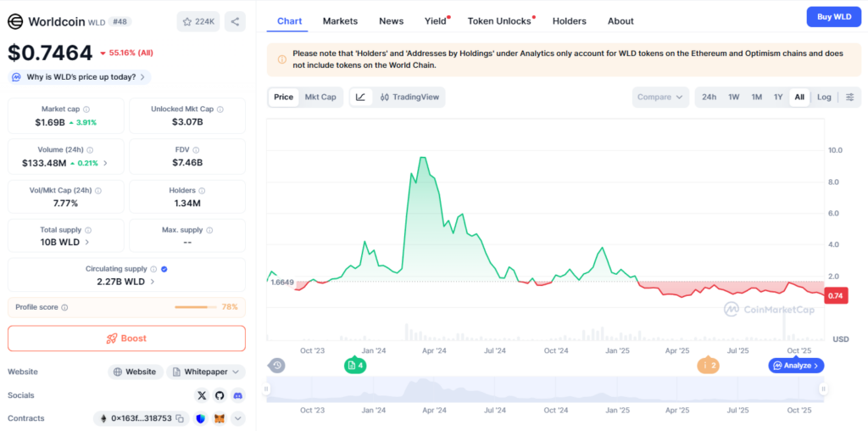Screen dimensions: 868x431
Task: Open the X (Twitter) social link
Action: (202, 395)
